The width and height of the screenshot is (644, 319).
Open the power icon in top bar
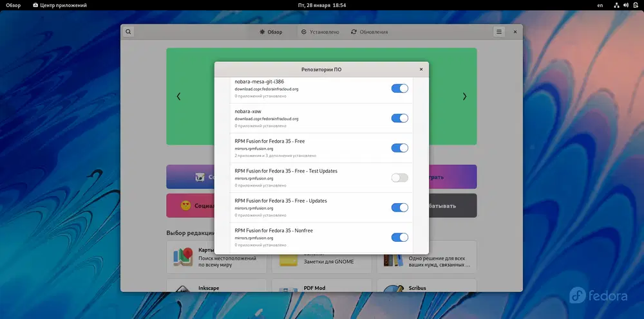636,5
